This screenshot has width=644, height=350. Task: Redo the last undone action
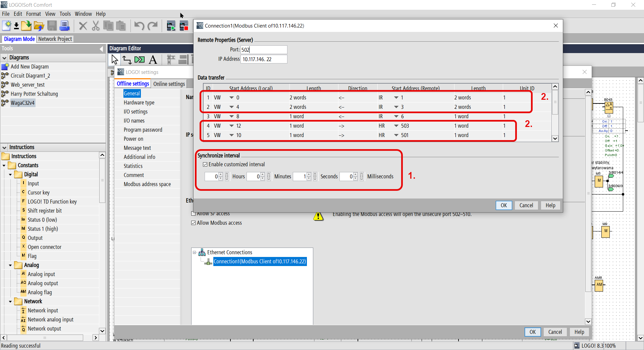[x=153, y=26]
